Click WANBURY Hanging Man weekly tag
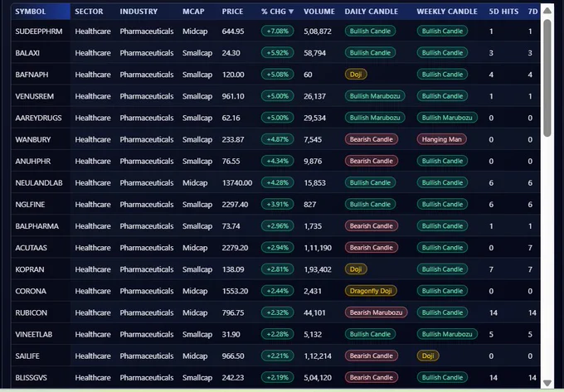Image resolution: width=564 pixels, height=392 pixels. [442, 139]
